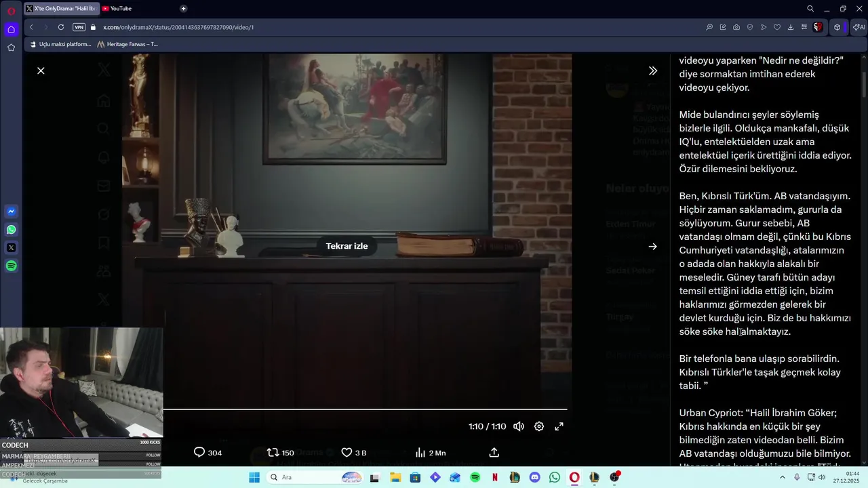Click the Tekrar izle replay button
The image size is (868, 488).
coord(347,246)
